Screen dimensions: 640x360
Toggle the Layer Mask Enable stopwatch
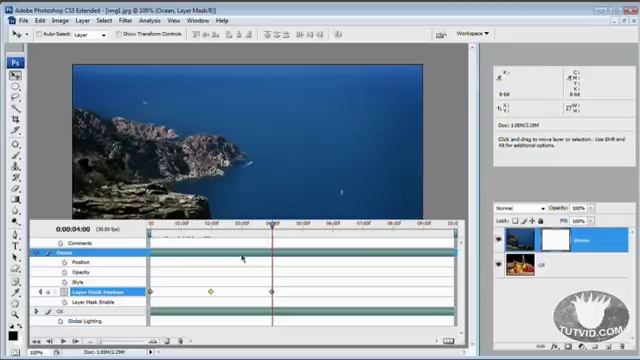[x=64, y=302]
